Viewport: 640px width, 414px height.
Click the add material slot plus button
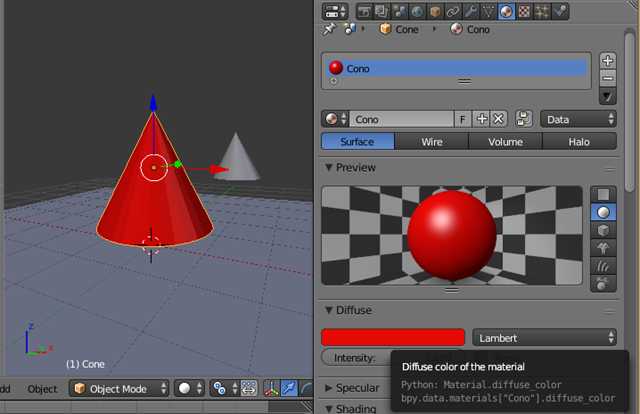(x=608, y=60)
